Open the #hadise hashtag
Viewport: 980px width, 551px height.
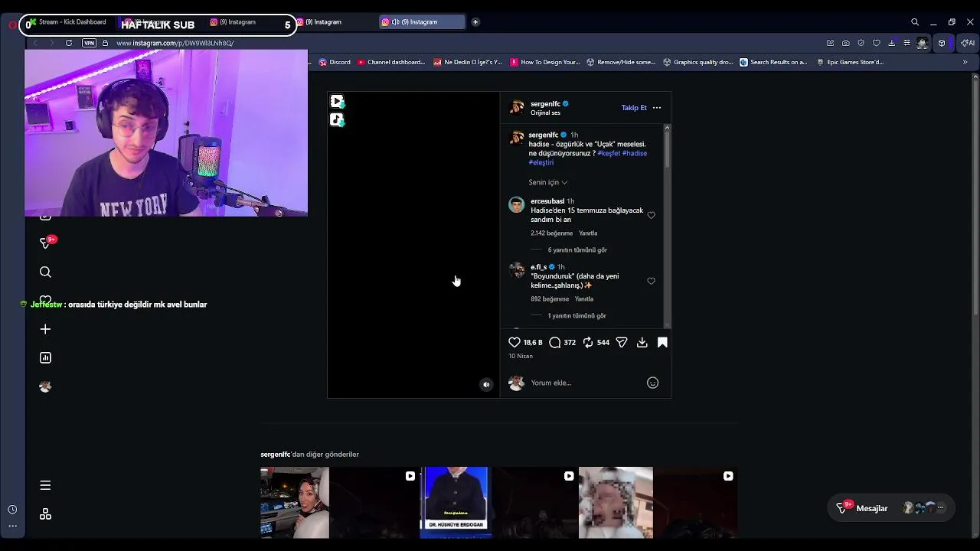click(x=635, y=153)
